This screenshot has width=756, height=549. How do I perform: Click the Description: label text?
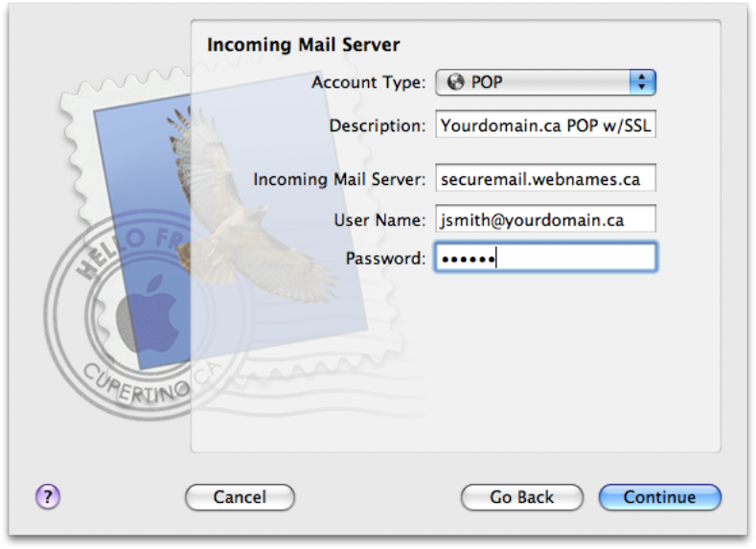pos(378,126)
